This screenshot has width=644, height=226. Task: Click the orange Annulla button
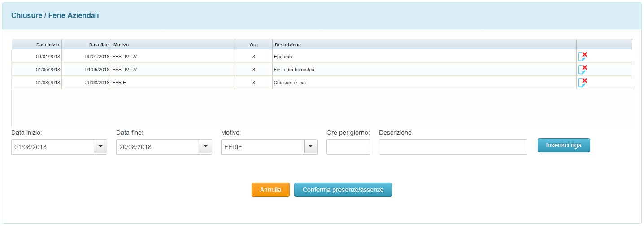[x=270, y=190]
